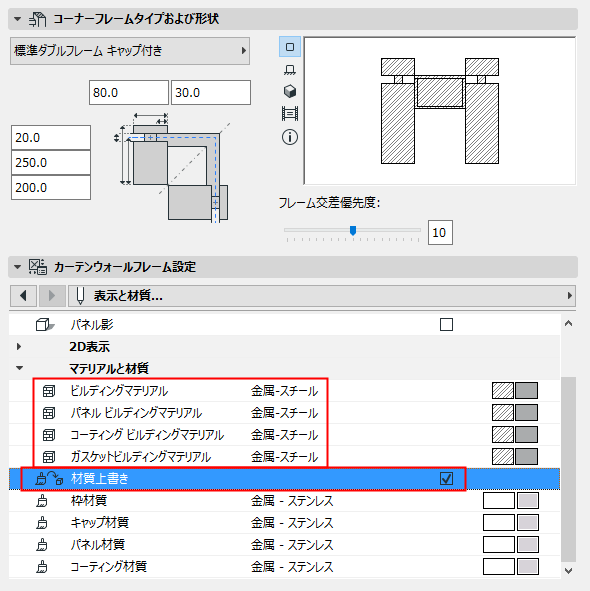The image size is (590, 591).
Task: Select the frame elevation preview icon
Action: (x=290, y=113)
